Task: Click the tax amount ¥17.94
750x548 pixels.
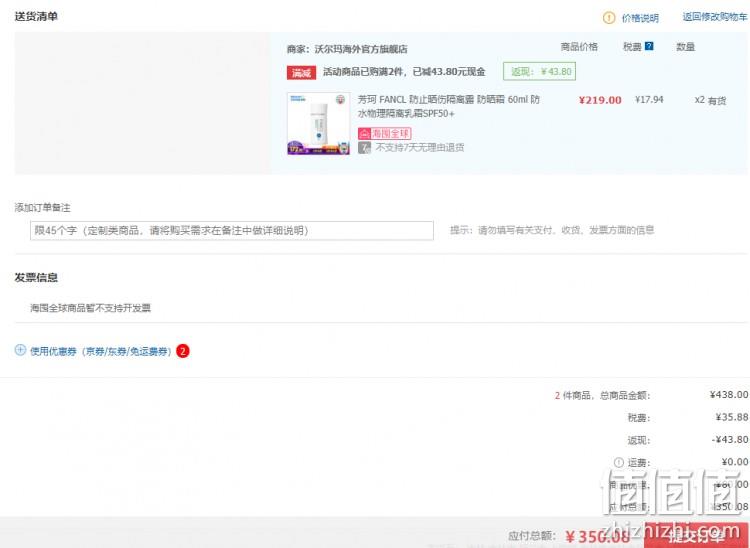Action: [x=649, y=99]
